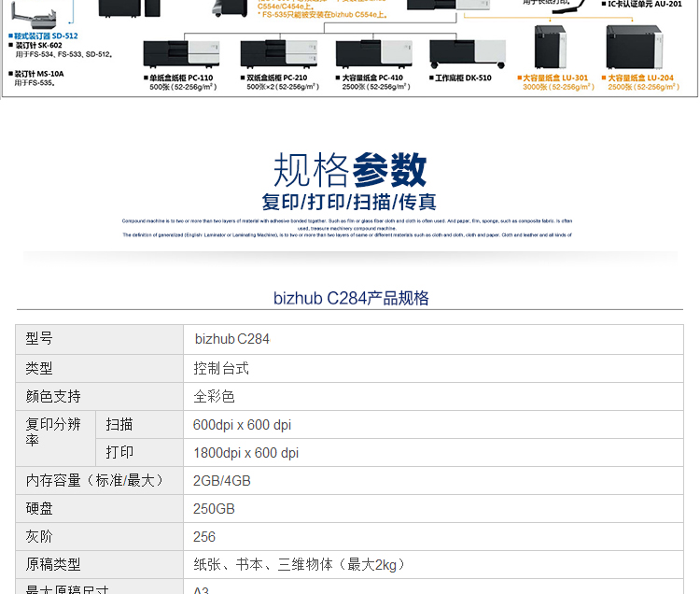Image resolution: width=700 pixels, height=594 pixels.
Task: Click the bizhub C284 model value cell
Action: click(x=433, y=339)
